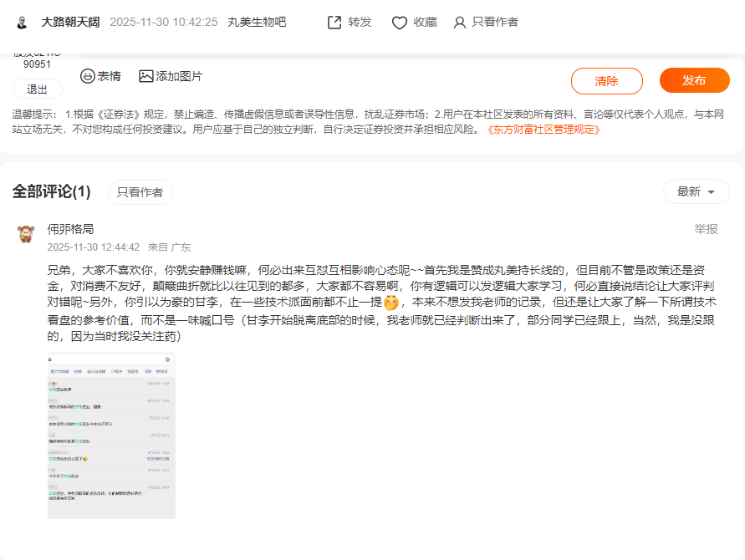Open the 丸美生物吧 forum link
This screenshot has height=560, width=745.
(x=257, y=23)
